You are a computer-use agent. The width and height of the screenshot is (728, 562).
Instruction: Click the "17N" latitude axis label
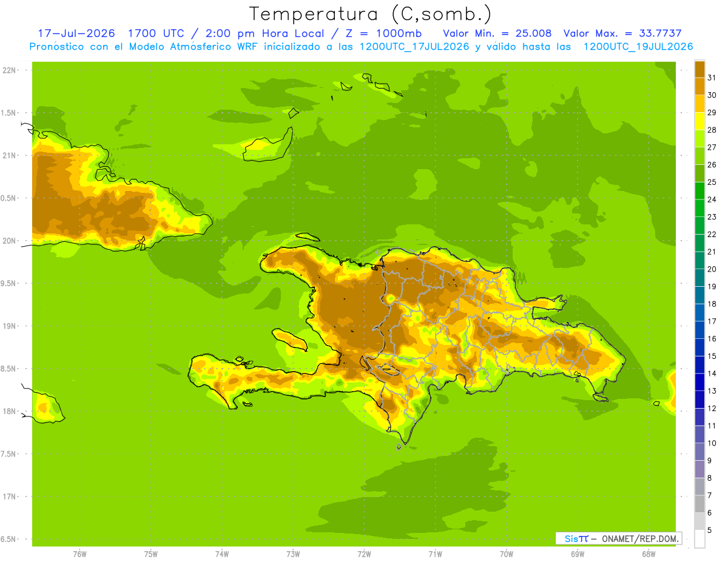[9, 497]
